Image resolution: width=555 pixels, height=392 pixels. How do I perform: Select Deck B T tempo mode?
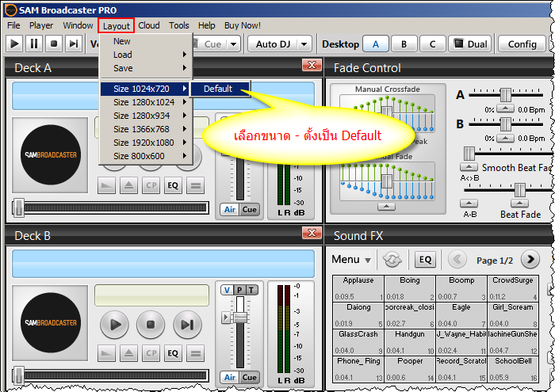tap(251, 290)
